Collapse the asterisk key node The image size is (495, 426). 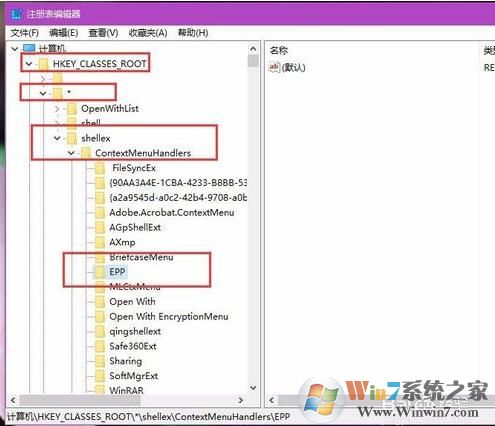(43, 93)
